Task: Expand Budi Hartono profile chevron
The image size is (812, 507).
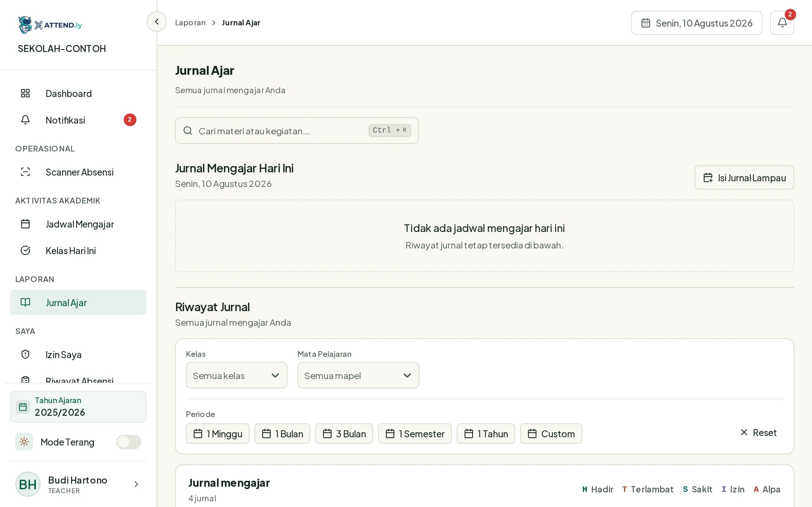Action: pos(136,484)
